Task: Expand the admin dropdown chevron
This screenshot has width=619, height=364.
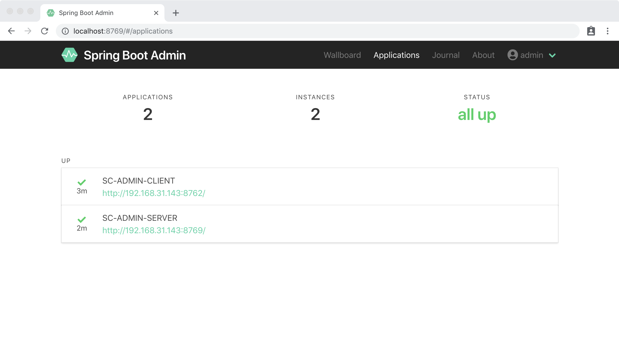Action: (x=552, y=55)
